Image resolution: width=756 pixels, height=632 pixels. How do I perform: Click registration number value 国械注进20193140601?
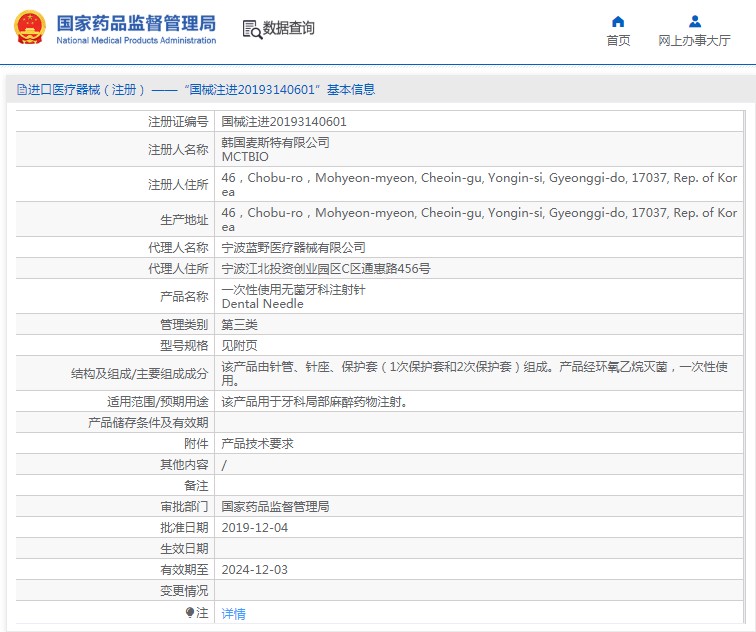284,121
